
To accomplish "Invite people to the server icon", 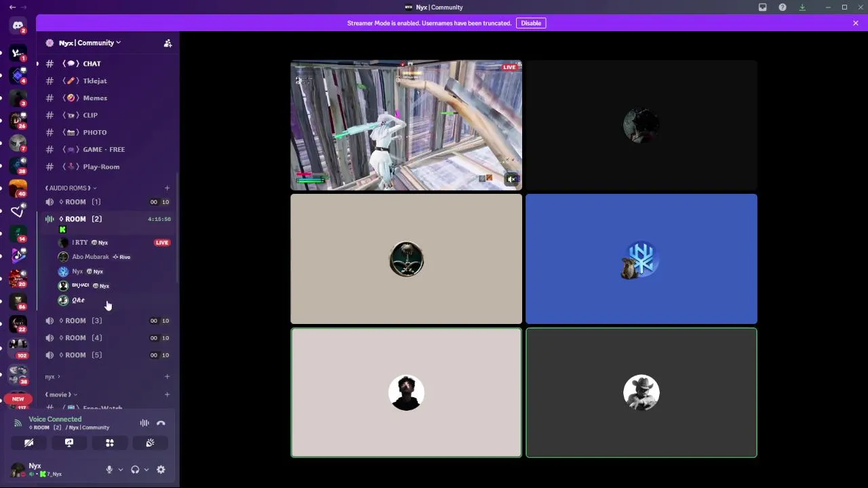I will point(167,43).
